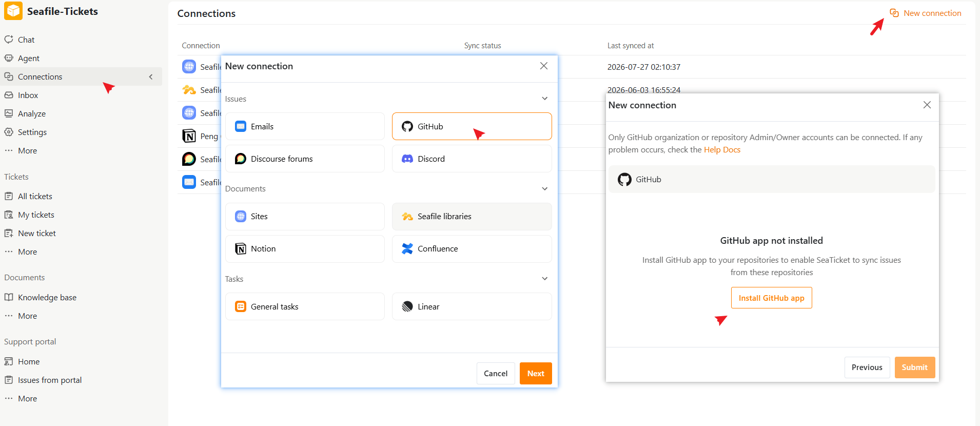The image size is (980, 426).
Task: Choose the GitHub connection type
Action: tap(472, 126)
